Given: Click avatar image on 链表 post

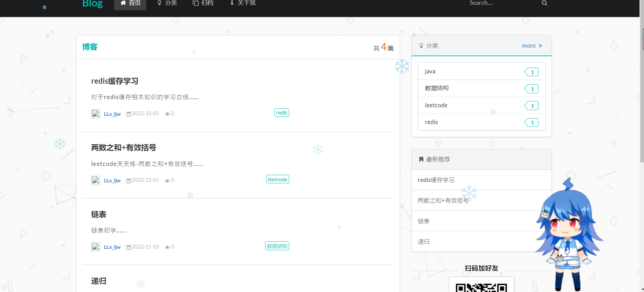Looking at the screenshot, I should [96, 247].
